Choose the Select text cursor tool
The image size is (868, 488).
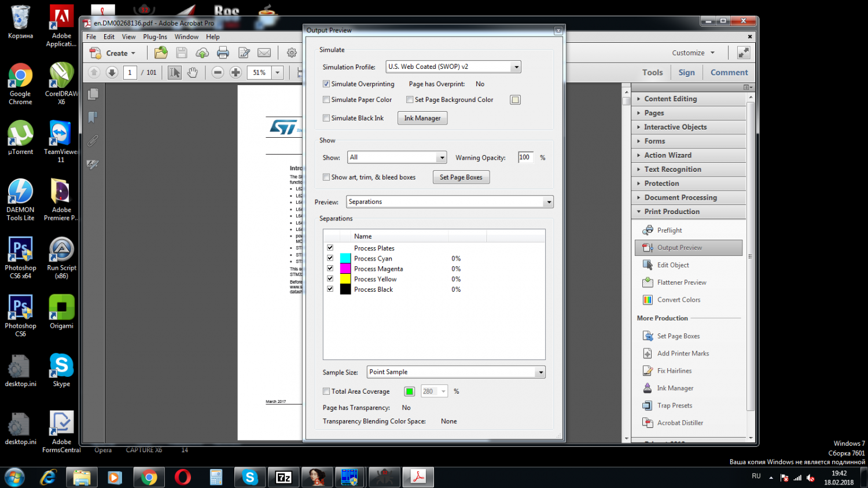click(x=174, y=72)
